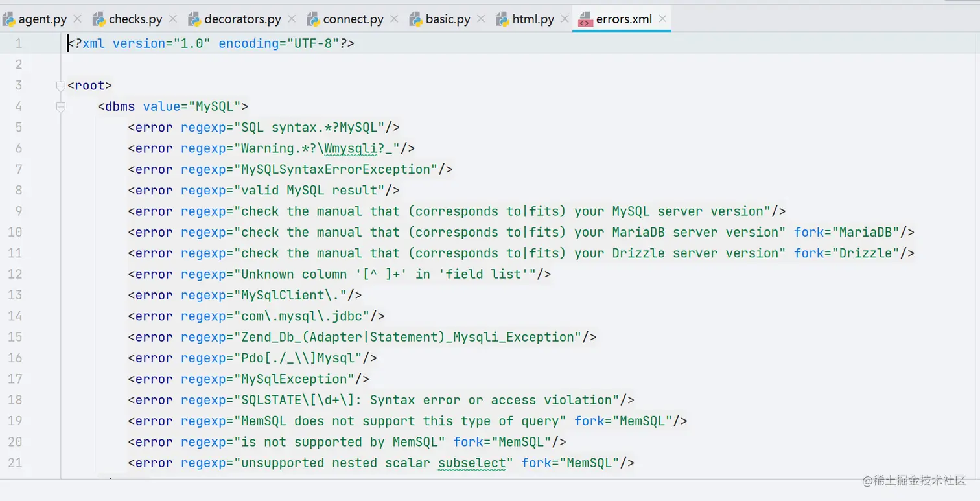Viewport: 980px width, 501px height.
Task: Click "unsupported nested scalar subselect" string
Action: pyautogui.click(x=374, y=463)
